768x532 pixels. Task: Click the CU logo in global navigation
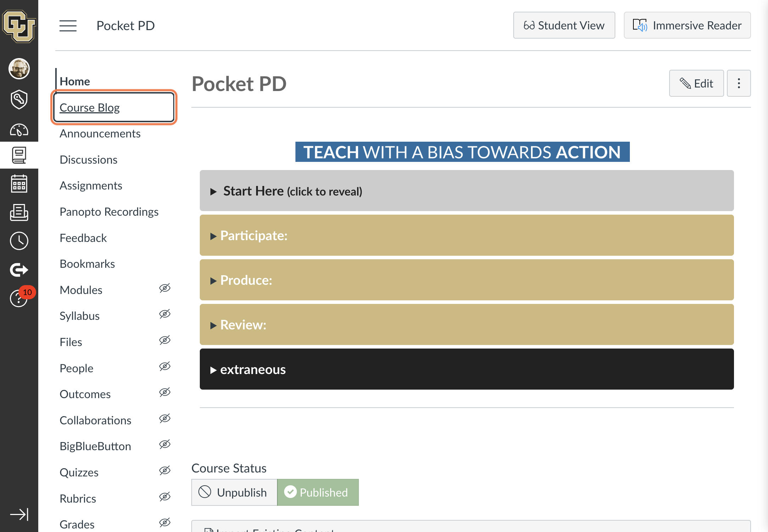(19, 26)
